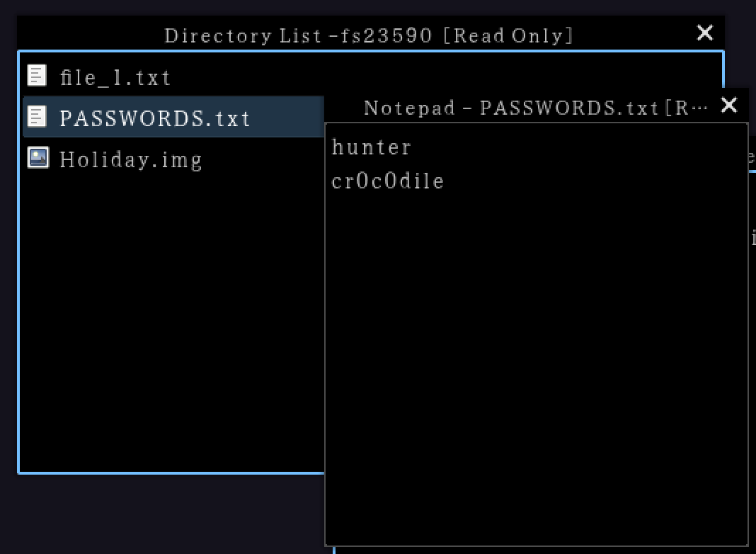Click highlighted row space right of PASSWORDS.txt
Viewport: 756px width, 554px height.
tap(287, 117)
